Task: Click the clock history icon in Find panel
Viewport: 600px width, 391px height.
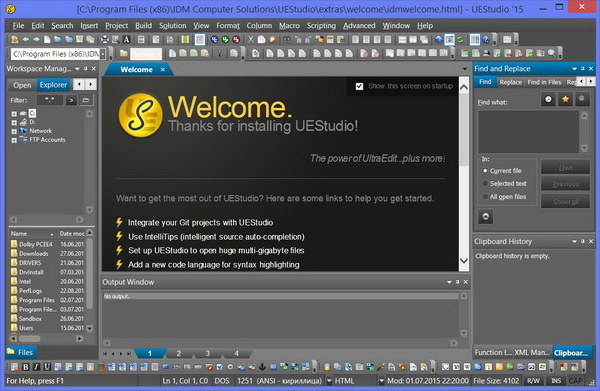Action: 548,99
